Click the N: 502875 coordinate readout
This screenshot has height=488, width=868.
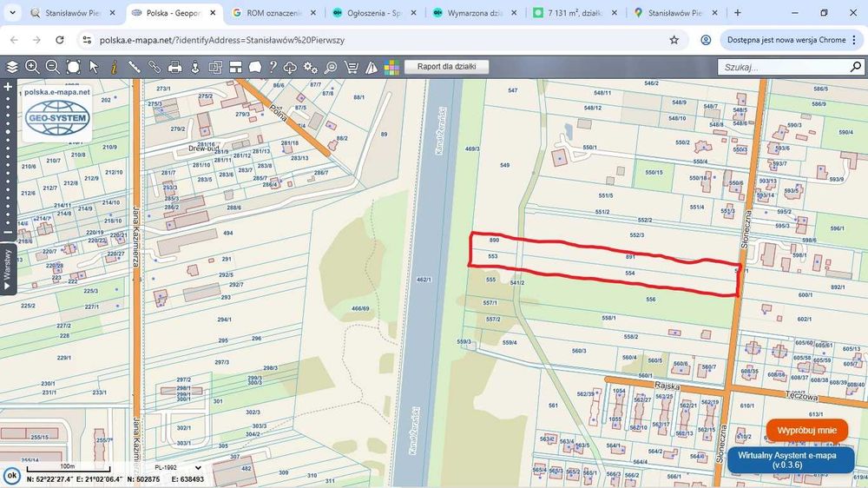[143, 479]
